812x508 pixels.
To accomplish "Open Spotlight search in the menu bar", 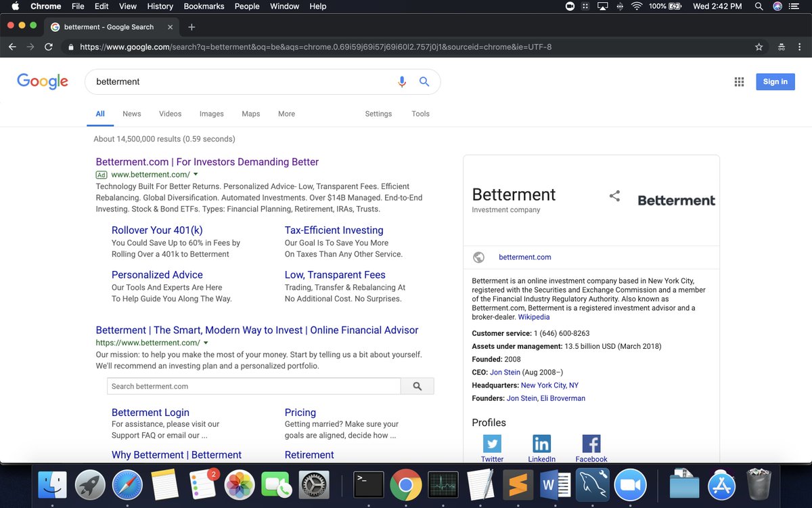I will pyautogui.click(x=759, y=6).
